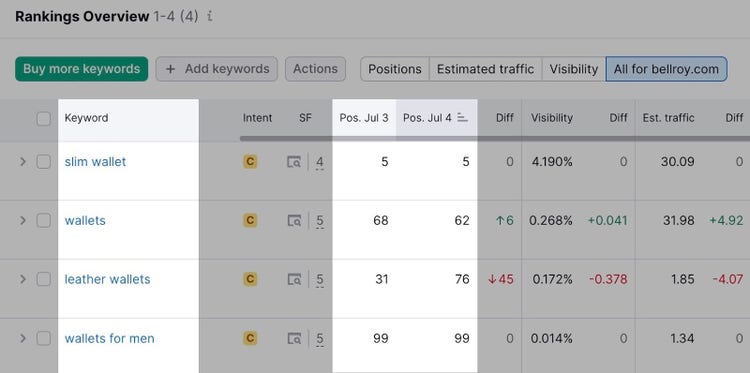Click estimated traffic value 31.98

(678, 220)
